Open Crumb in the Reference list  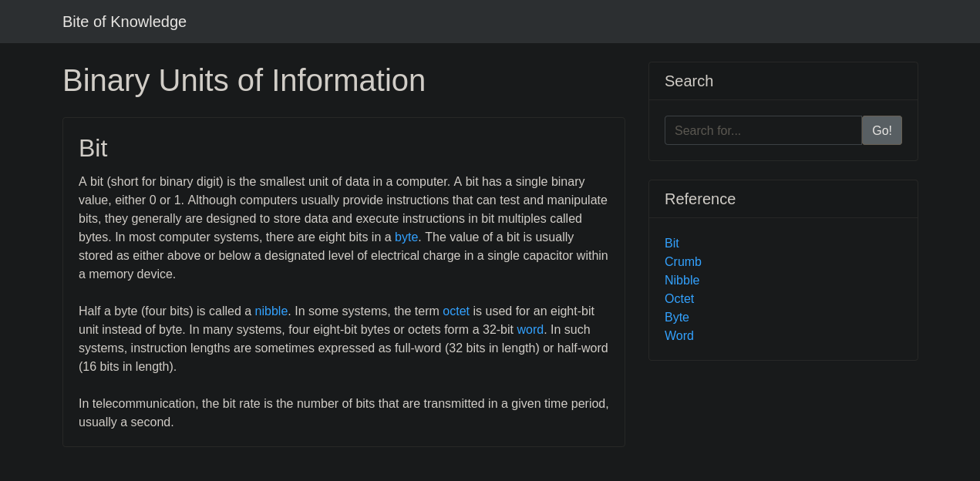click(x=682, y=262)
